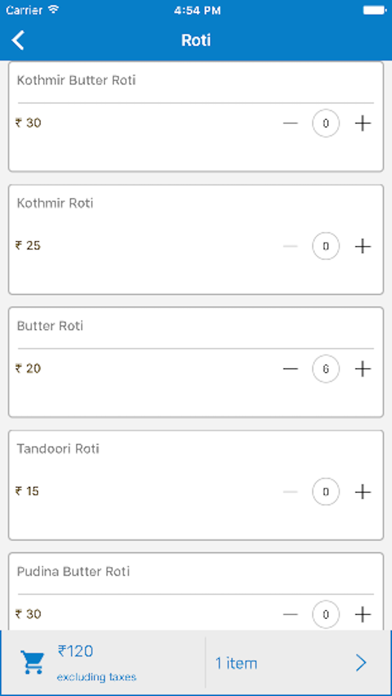Open the shopping cart icon
Viewport: 392px width, 696px height.
point(32,663)
